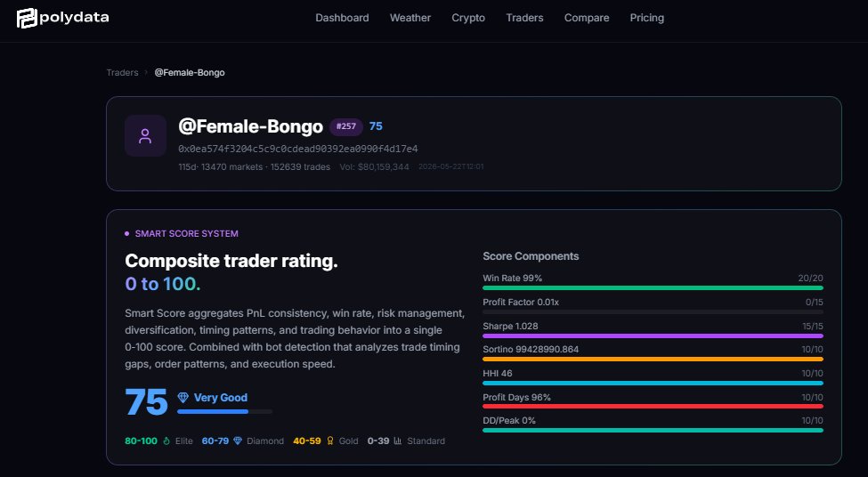The image size is (868, 477).
Task: Click the Sortino orange progress bar
Action: 653,360
